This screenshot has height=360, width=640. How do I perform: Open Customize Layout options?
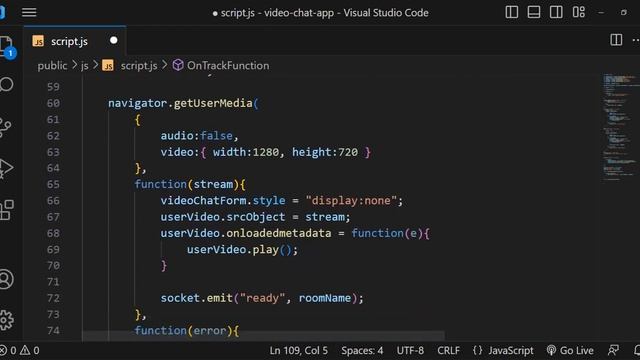point(578,12)
